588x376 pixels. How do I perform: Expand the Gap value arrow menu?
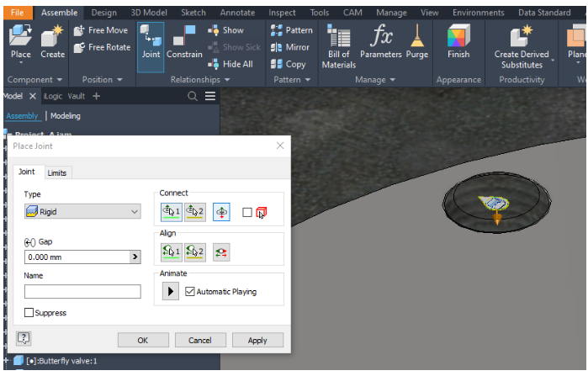point(135,257)
